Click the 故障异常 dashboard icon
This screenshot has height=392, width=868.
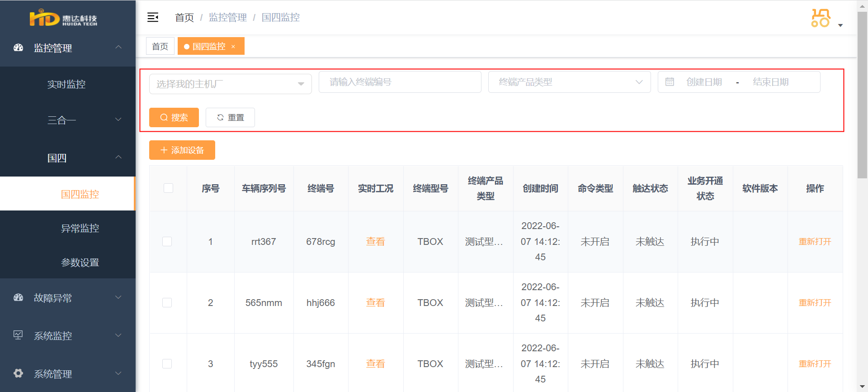(x=18, y=297)
